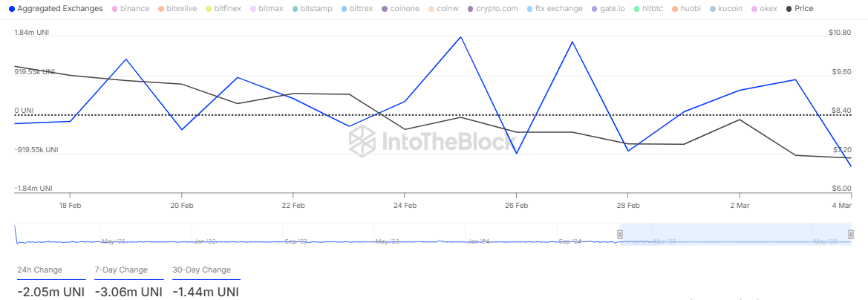868x300 pixels.
Task: Select the 24h Change stat tab
Action: [x=40, y=270]
